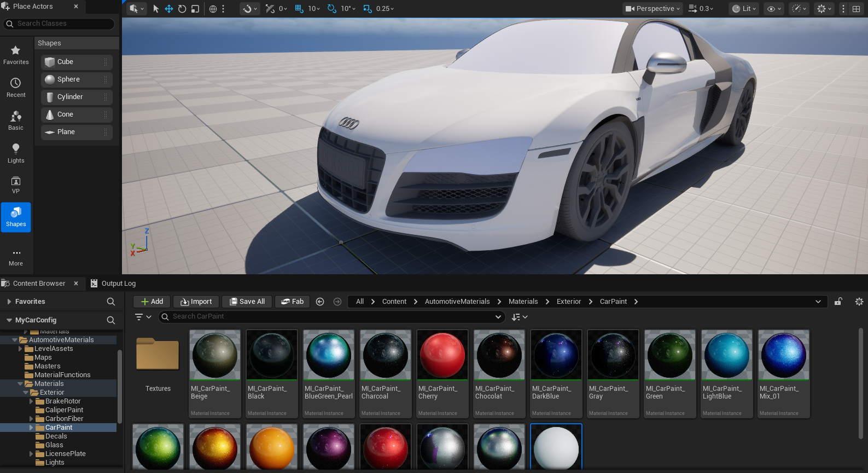The width and height of the screenshot is (868, 473).
Task: Toggle rotation snapping
Action: point(332,9)
